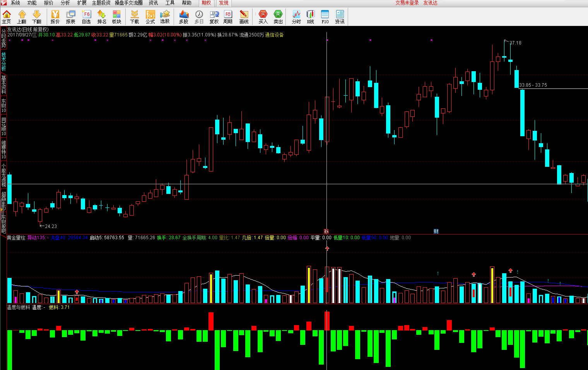Click the 财 marker on chart axis
This screenshot has height=370, width=588.
point(436,231)
